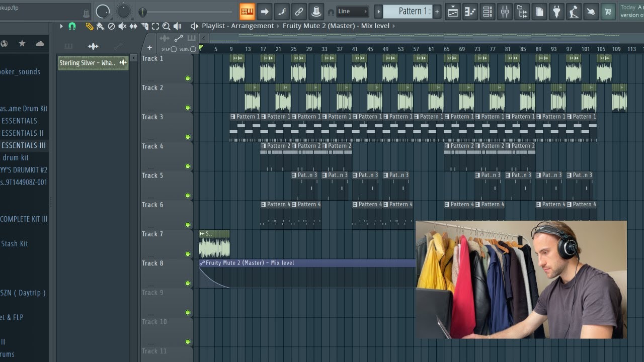Click the browser globe icon
Screen dimensions: 644x362
4,44
